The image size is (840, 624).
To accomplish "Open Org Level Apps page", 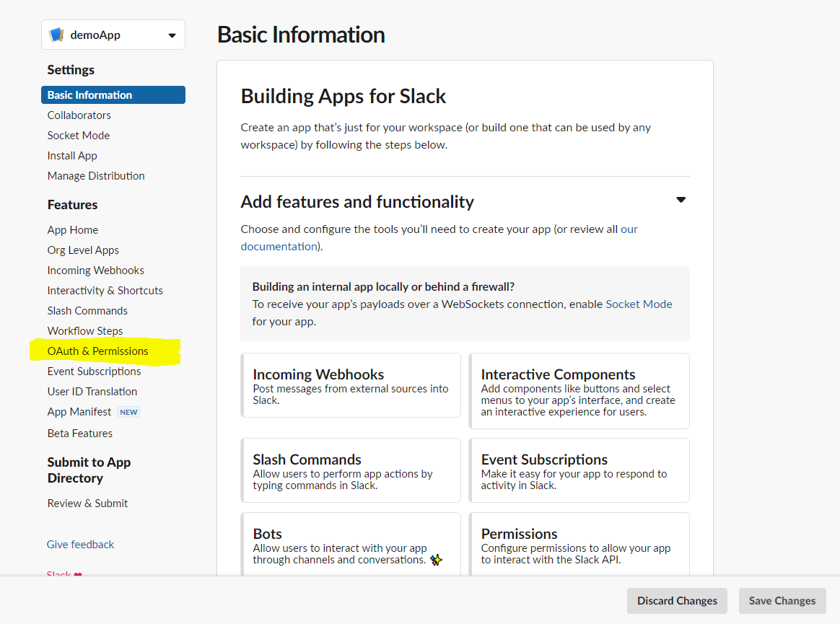I will 83,250.
